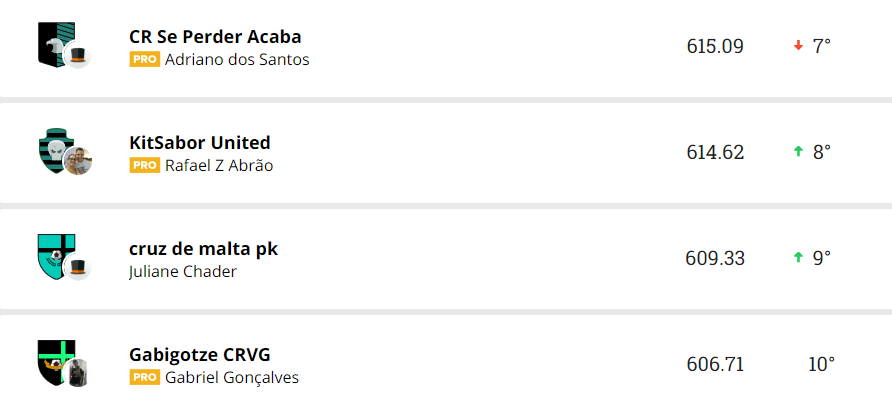Screen dimensions: 892x410
Task: Select owner name Juliane Chader
Action: click(183, 271)
